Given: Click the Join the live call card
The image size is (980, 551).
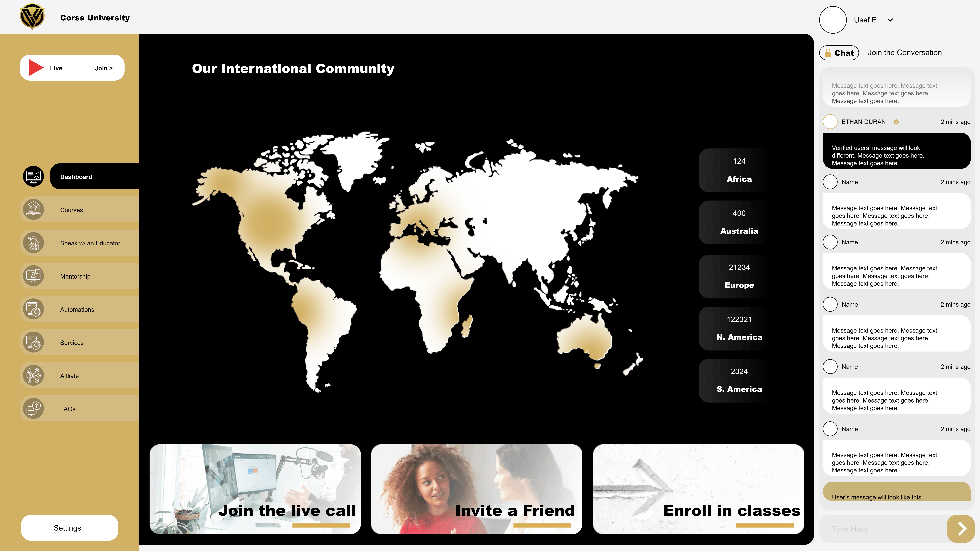Looking at the screenshot, I should coord(255,489).
